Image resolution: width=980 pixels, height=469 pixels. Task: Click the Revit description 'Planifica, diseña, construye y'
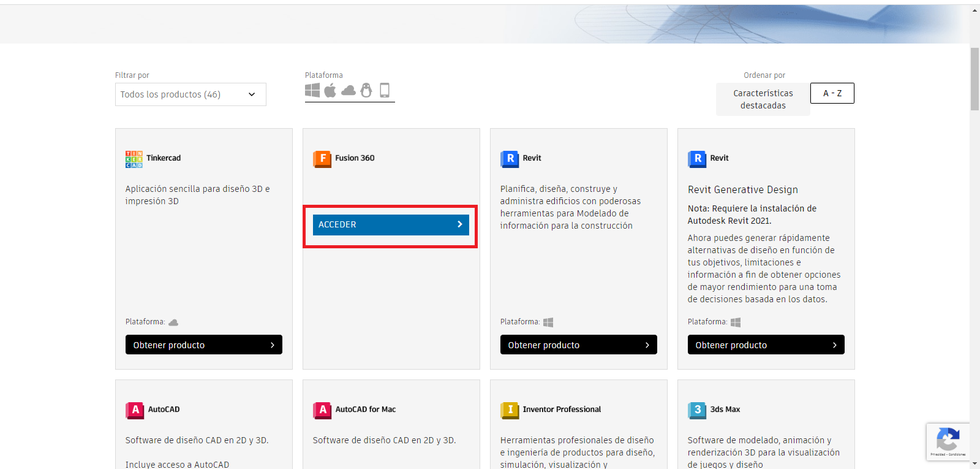coord(570,207)
